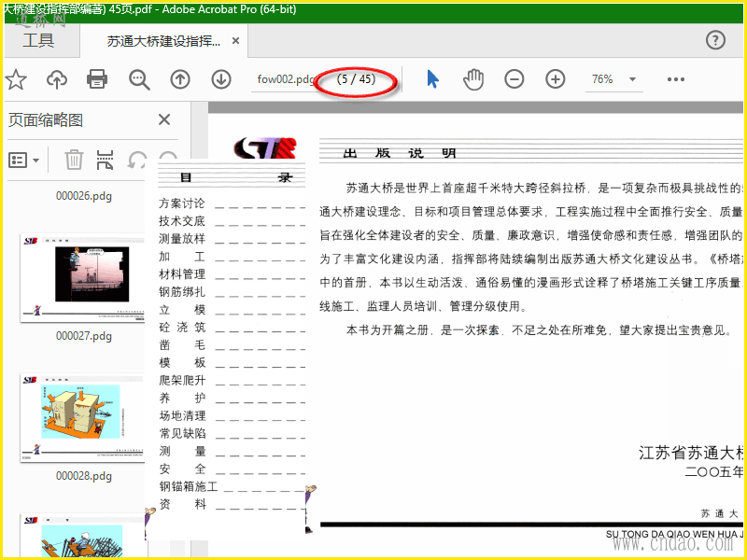Close the 页面缩略图 panel
The height and width of the screenshot is (560, 747).
pos(164,119)
